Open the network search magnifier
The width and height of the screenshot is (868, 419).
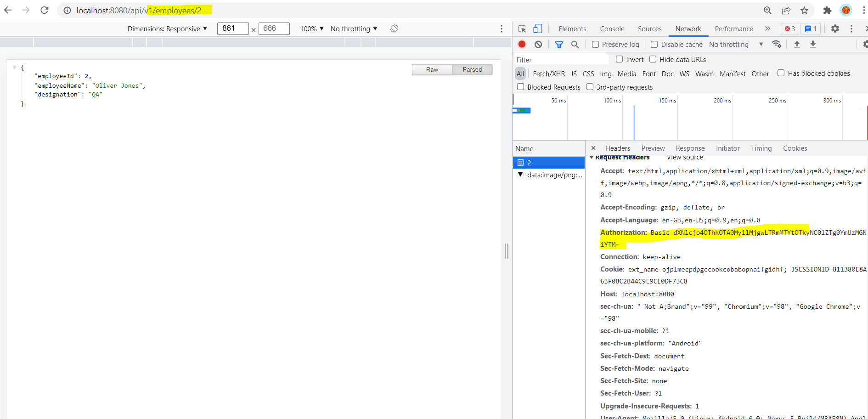[575, 45]
